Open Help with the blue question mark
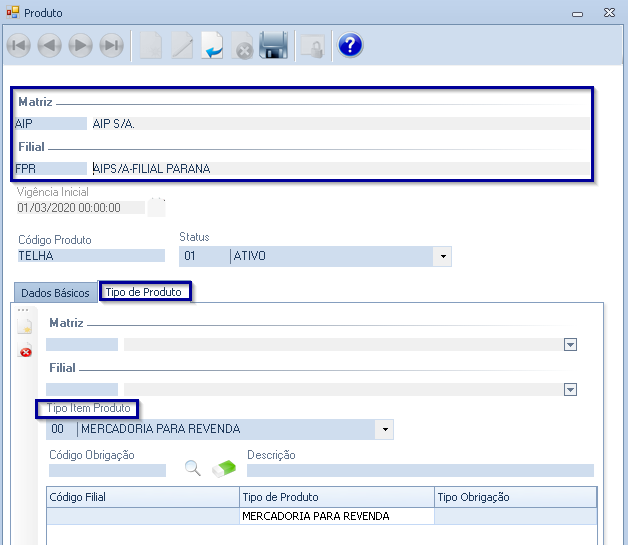 [349, 46]
